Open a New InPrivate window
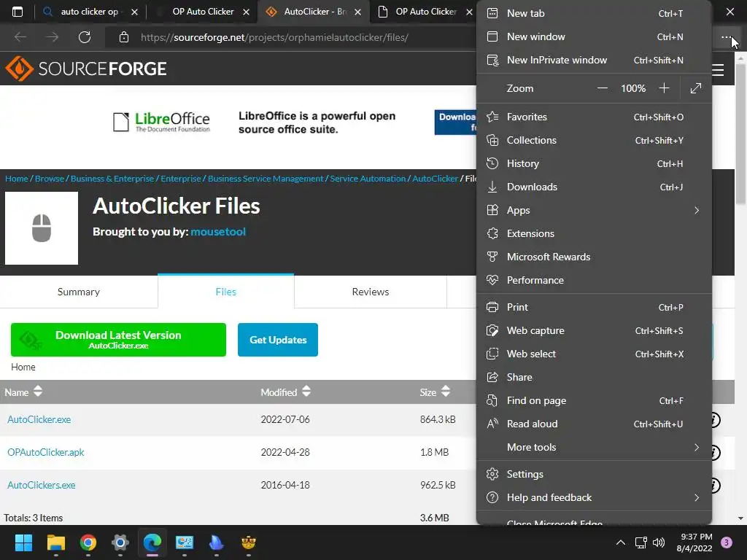The image size is (747, 560). tap(594, 60)
